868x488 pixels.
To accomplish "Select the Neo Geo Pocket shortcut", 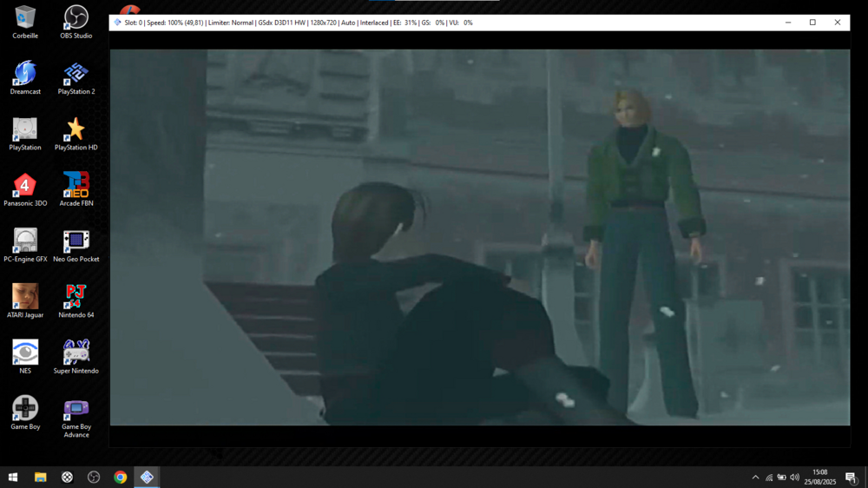I will (x=76, y=246).
